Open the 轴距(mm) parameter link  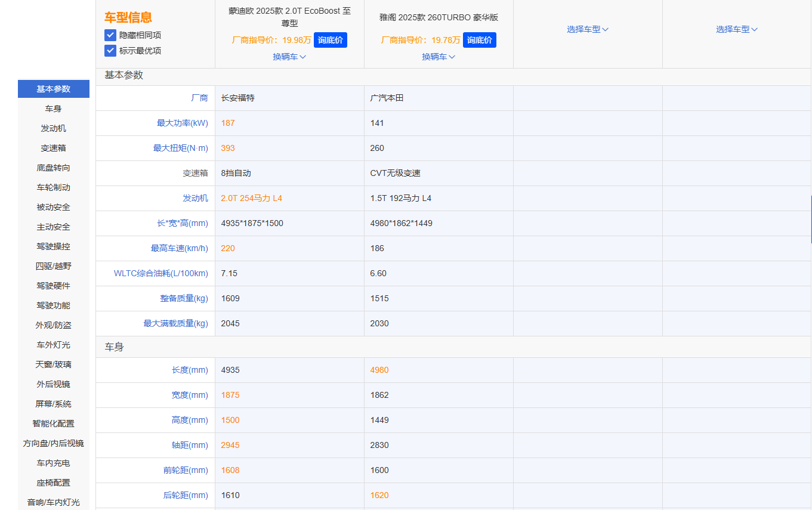click(x=190, y=445)
